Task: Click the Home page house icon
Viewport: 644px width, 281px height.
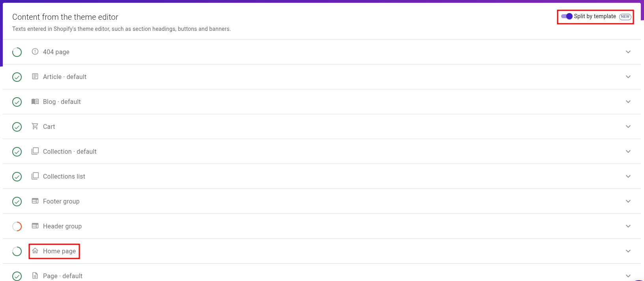Action: click(x=35, y=251)
